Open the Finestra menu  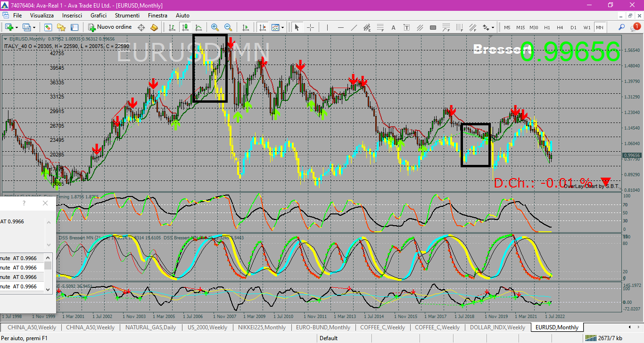(157, 16)
